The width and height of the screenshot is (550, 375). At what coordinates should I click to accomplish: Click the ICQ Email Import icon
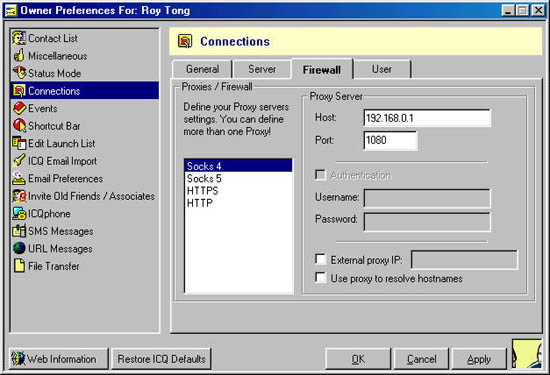19,161
